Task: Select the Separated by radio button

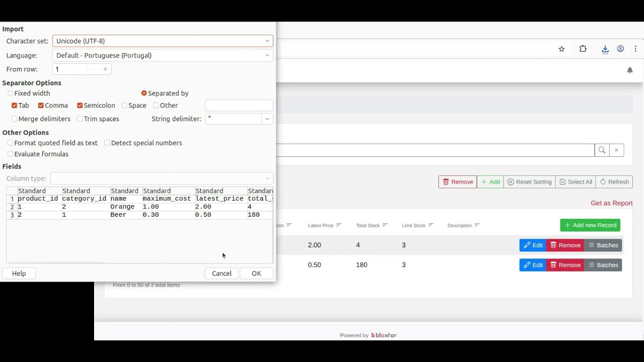Action: (x=144, y=93)
